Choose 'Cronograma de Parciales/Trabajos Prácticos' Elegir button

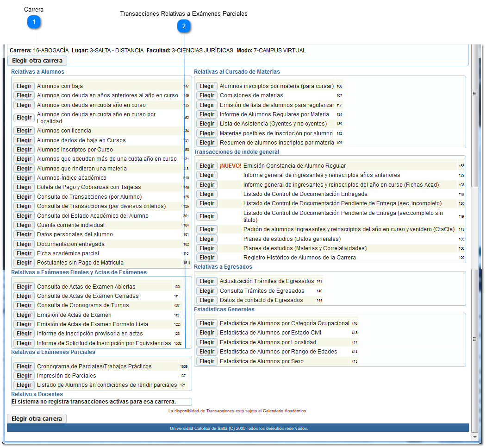(x=24, y=366)
